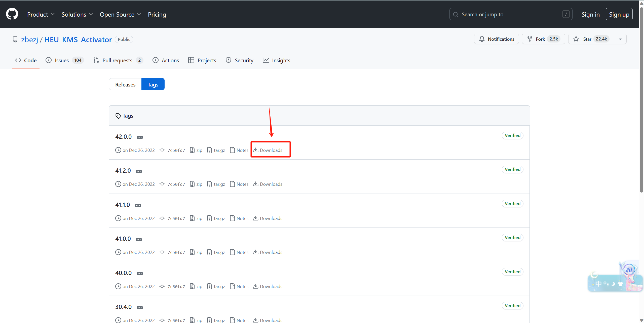Open the star lists dropdown arrow
This screenshot has height=323, width=644.
620,39
